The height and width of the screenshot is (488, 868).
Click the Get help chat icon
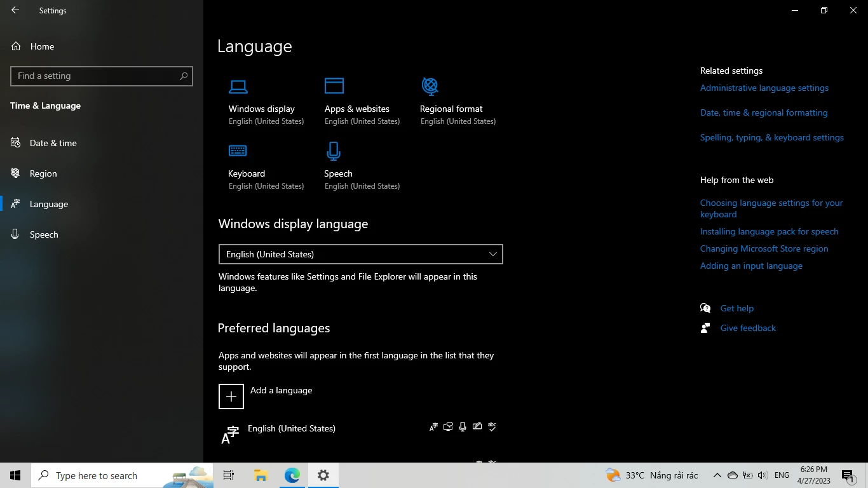tap(705, 308)
